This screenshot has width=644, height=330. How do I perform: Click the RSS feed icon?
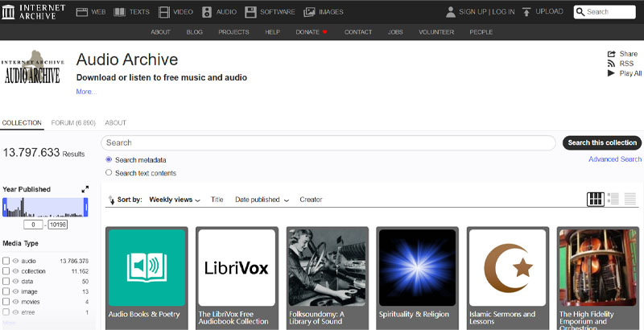[x=612, y=64]
